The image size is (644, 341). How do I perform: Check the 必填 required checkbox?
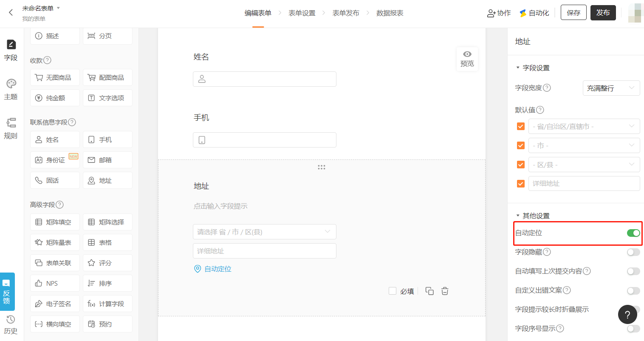393,291
